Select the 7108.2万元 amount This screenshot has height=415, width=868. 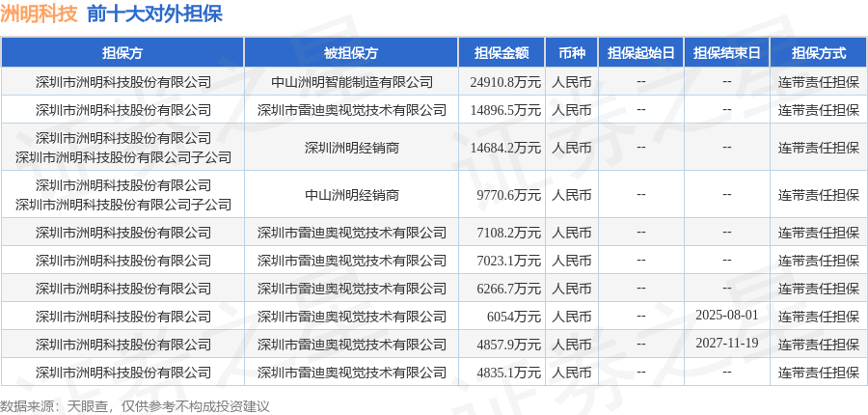coord(506,233)
